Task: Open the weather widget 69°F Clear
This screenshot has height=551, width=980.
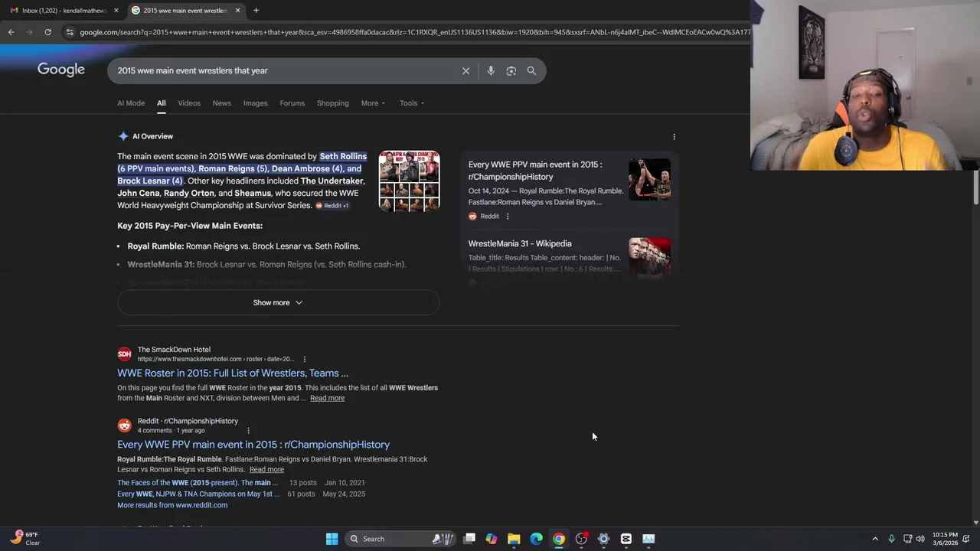Action: pyautogui.click(x=27, y=539)
